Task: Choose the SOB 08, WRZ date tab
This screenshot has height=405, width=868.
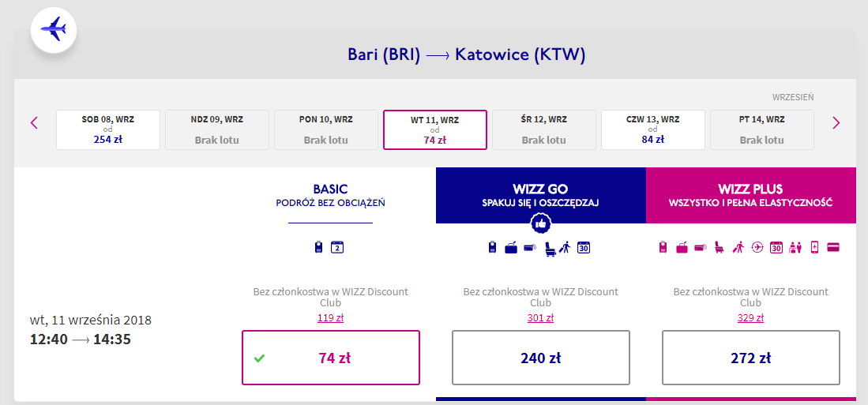Action: pyautogui.click(x=108, y=129)
